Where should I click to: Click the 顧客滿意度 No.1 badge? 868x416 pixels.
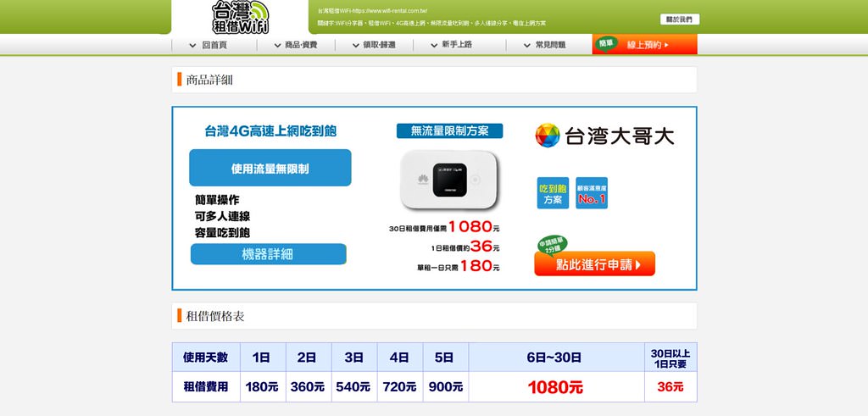pos(591,193)
